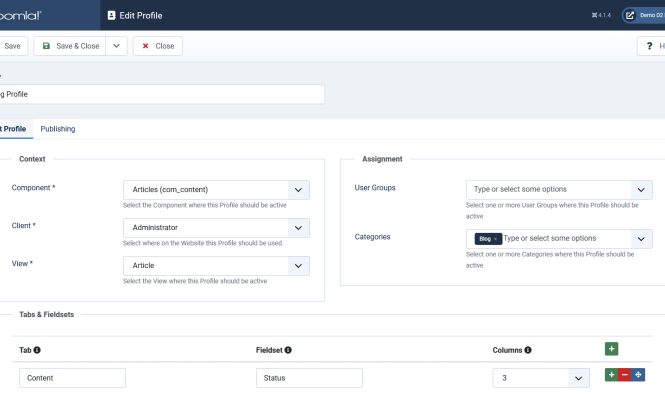This screenshot has width=665, height=400.
Task: Expand the User Groups selection dropdown
Action: 641,190
